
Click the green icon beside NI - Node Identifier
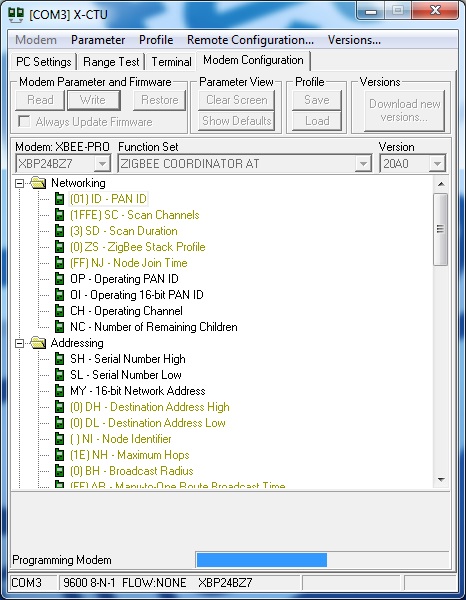pyautogui.click(x=59, y=439)
